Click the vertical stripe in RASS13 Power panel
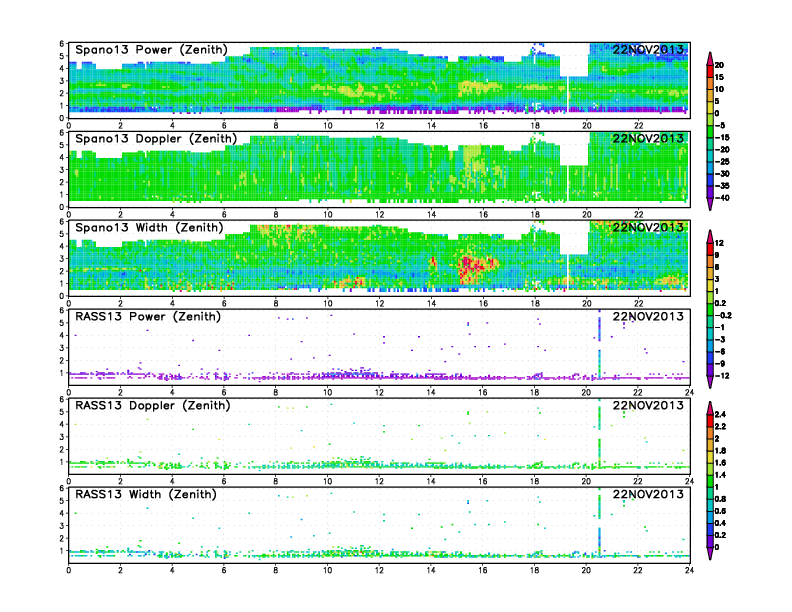The image size is (792, 612). [600, 346]
